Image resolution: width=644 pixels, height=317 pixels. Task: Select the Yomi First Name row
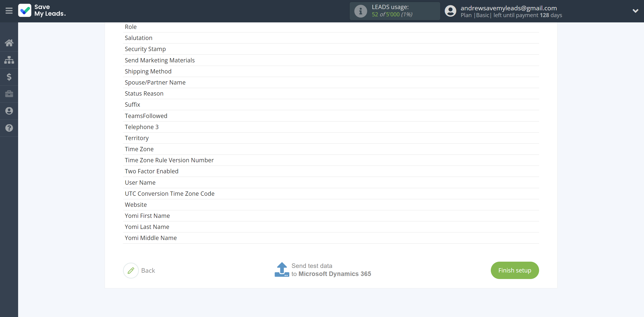click(x=331, y=216)
